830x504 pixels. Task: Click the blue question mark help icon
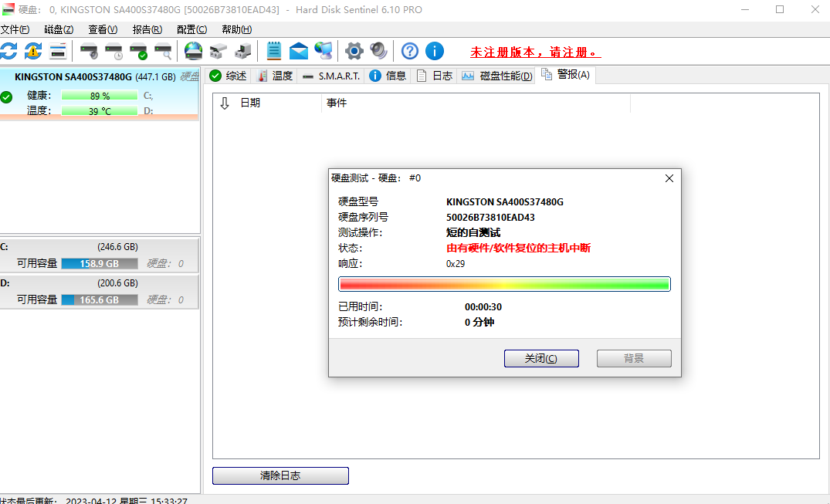click(410, 51)
